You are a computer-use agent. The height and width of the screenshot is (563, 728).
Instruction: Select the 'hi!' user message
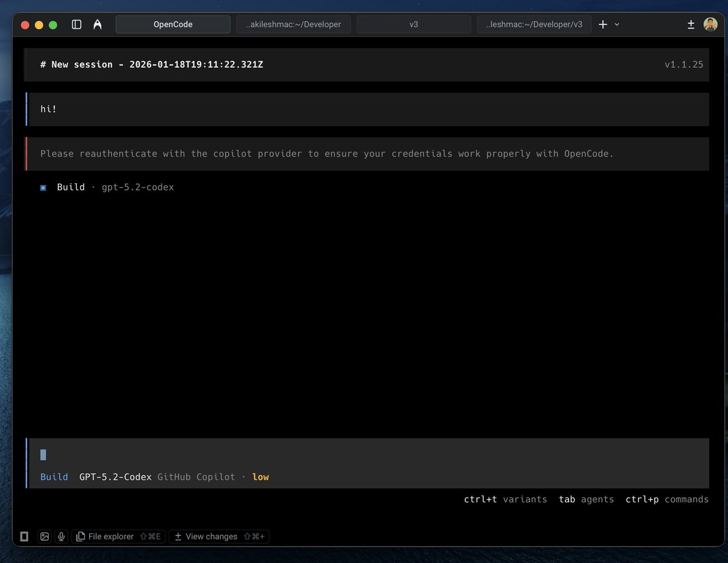(368, 109)
